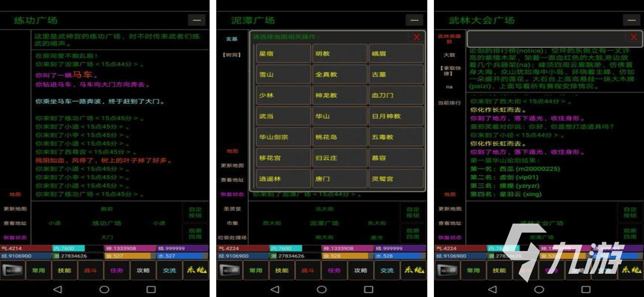
Task: Tap Android home circle on 泥潭广场 screen
Action: pyautogui.click(x=321, y=289)
